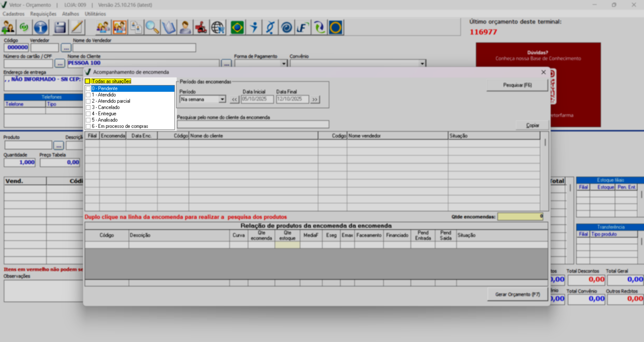The height and width of the screenshot is (342, 644).
Task: Open the Forma de Pagamento dropdown
Action: point(284,63)
